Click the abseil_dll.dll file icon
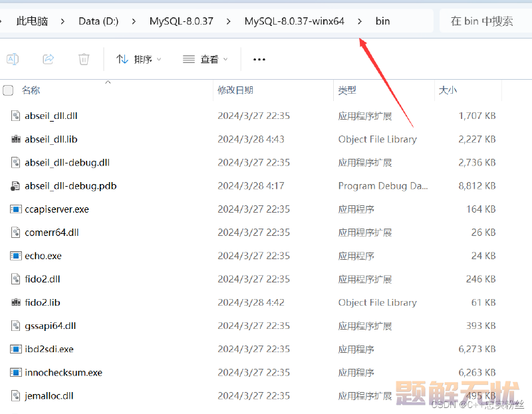This screenshot has width=532, height=414. click(15, 116)
